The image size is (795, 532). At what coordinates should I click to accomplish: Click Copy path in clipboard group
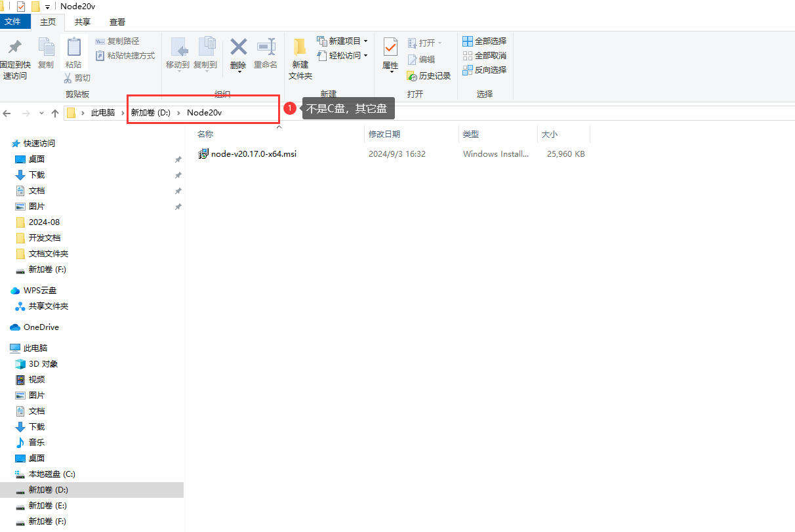point(118,41)
